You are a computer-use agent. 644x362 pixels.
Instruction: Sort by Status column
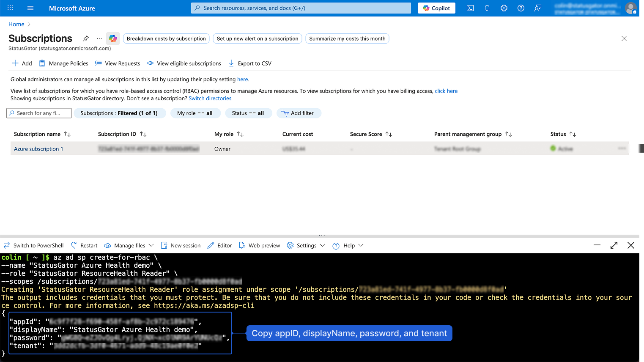563,134
